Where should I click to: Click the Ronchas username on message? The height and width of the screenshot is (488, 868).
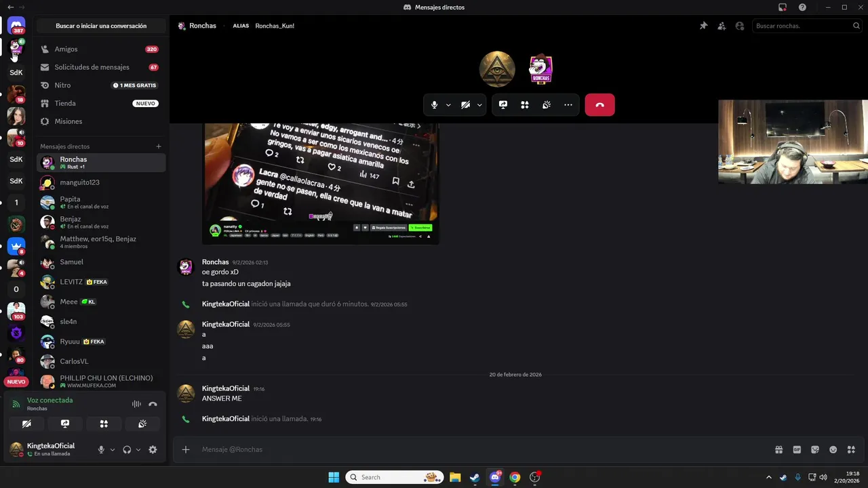pyautogui.click(x=215, y=262)
